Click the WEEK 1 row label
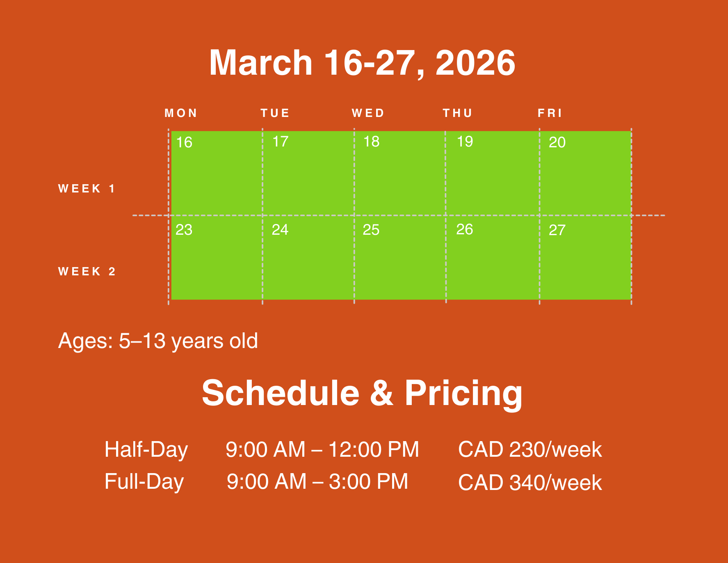The image size is (728, 563). (x=87, y=189)
